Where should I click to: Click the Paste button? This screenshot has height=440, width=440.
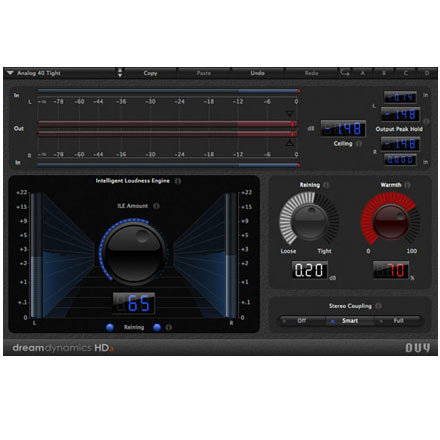[203, 73]
